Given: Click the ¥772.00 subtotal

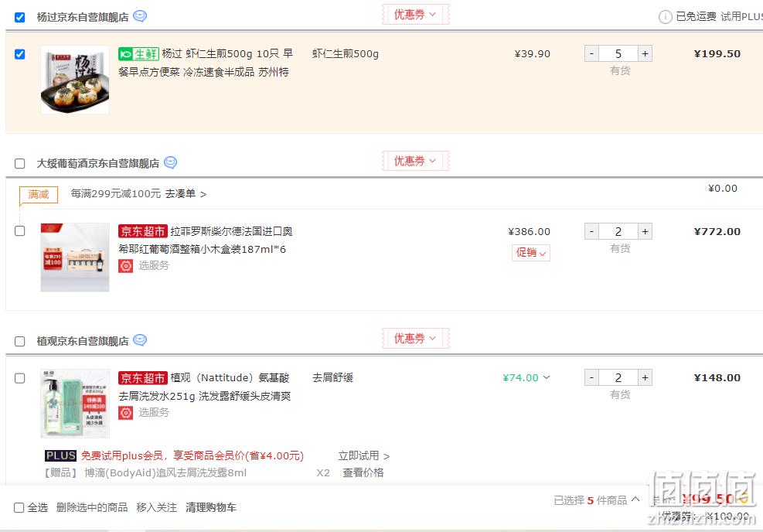Looking at the screenshot, I should coord(717,232).
